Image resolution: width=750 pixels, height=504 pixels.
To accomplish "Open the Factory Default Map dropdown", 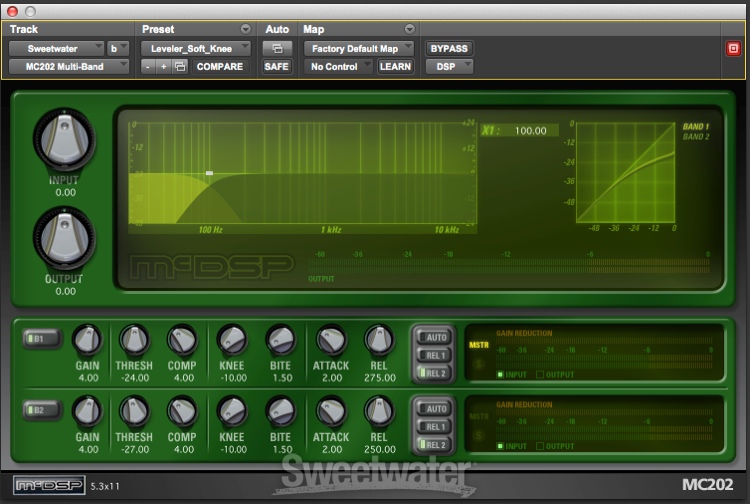I will pos(359,48).
